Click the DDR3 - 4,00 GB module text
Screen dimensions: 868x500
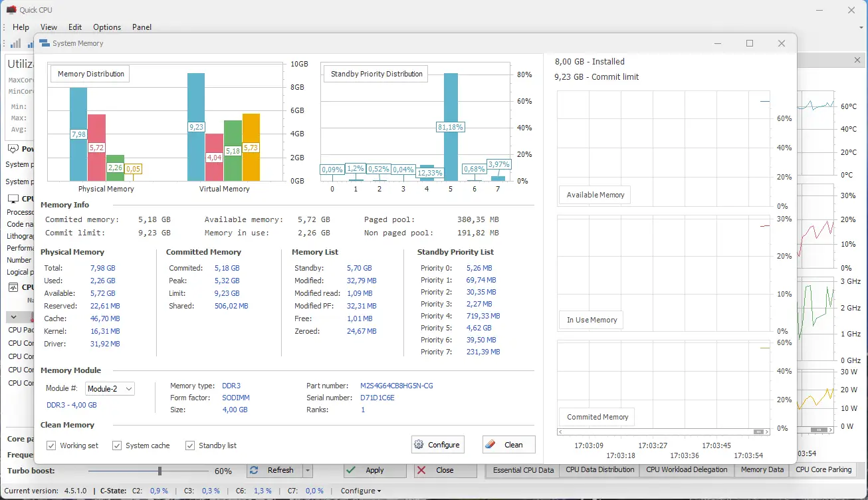click(x=72, y=405)
